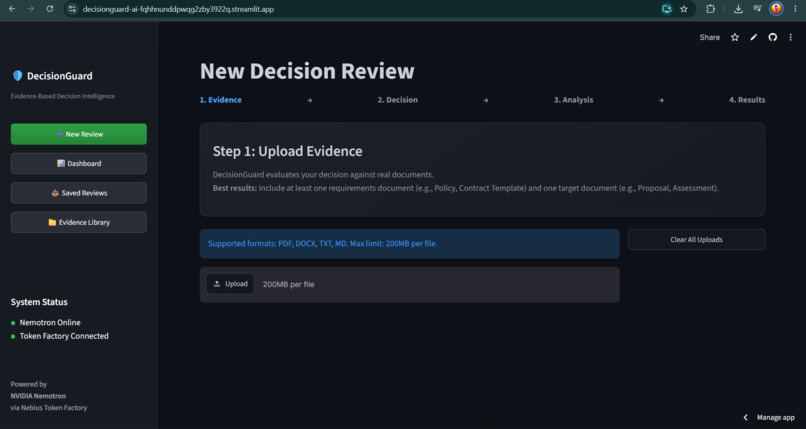Click the Manage app label
The height and width of the screenshot is (429, 806).
776,417
